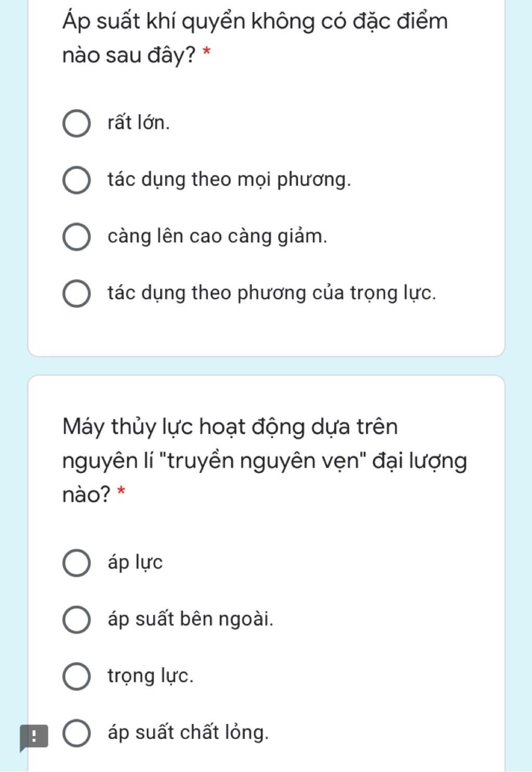Click 'áp suất chất lỏng.' label text

click(188, 733)
